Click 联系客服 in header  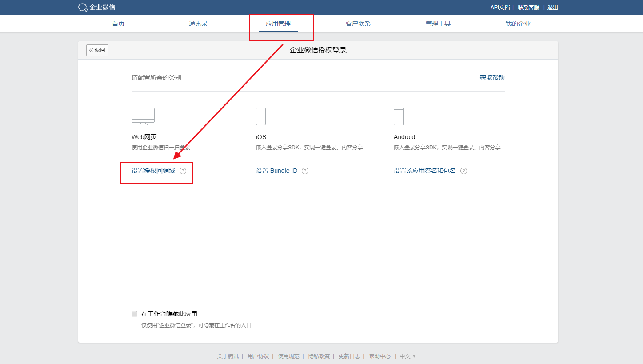pyautogui.click(x=529, y=8)
